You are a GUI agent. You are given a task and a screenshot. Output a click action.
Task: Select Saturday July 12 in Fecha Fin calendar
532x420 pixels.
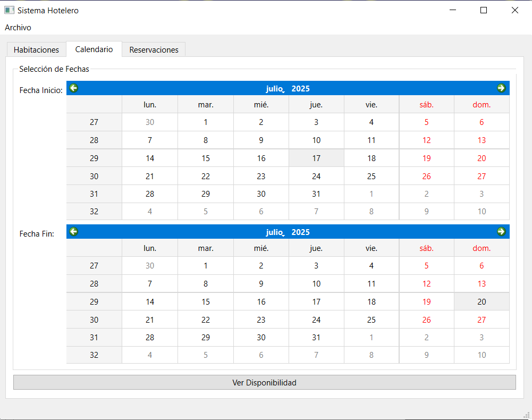[x=426, y=284]
